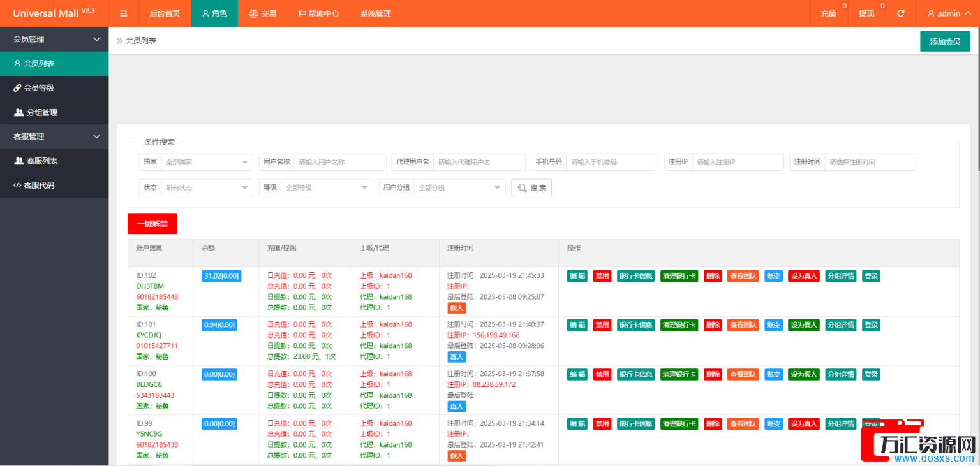
Task: Open the 注册时间 date picker field
Action: pos(871,162)
